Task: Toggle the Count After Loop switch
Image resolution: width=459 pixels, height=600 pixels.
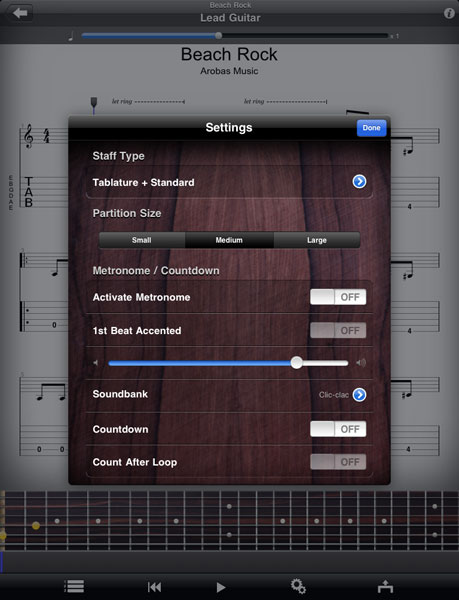Action: (338, 462)
